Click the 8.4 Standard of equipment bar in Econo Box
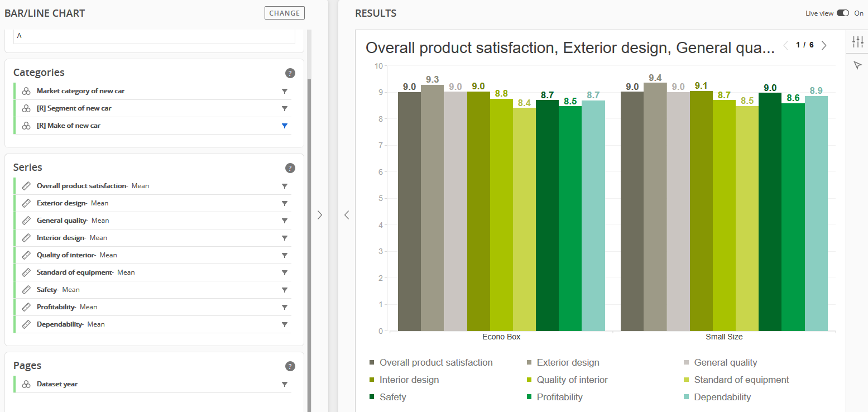This screenshot has height=412, width=868. pos(524,219)
